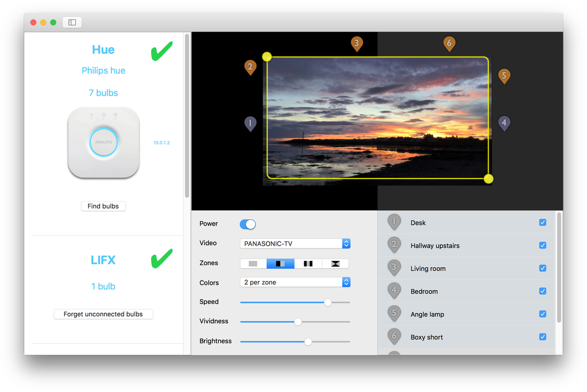Select bulb marker 6 on preview
587x392 pixels.
pos(449,44)
